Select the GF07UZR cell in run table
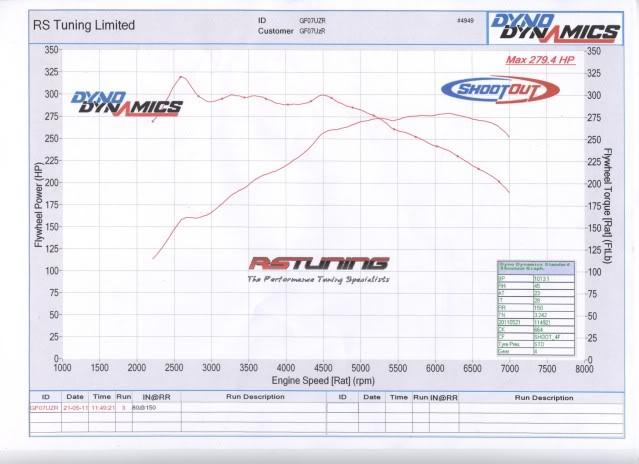The image size is (639, 464). pos(44,407)
